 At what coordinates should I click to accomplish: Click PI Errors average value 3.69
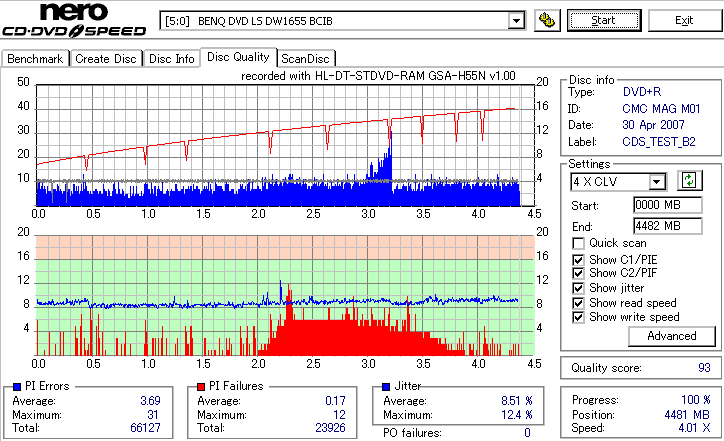coord(151,401)
